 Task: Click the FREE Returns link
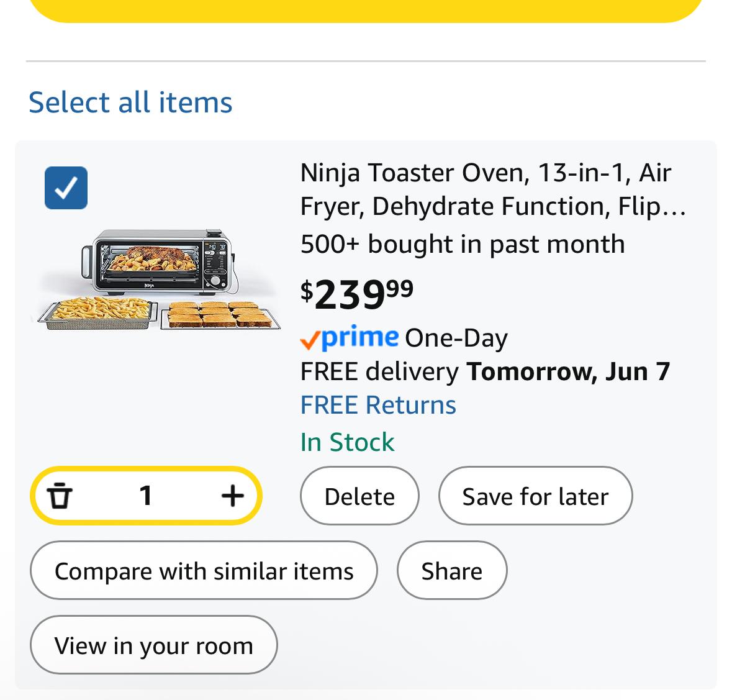click(x=378, y=405)
